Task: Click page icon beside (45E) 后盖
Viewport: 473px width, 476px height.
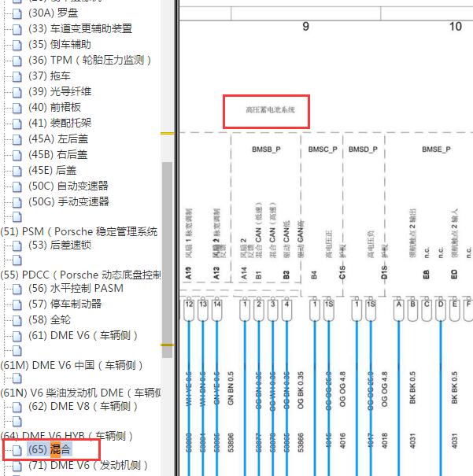Action: point(17,172)
